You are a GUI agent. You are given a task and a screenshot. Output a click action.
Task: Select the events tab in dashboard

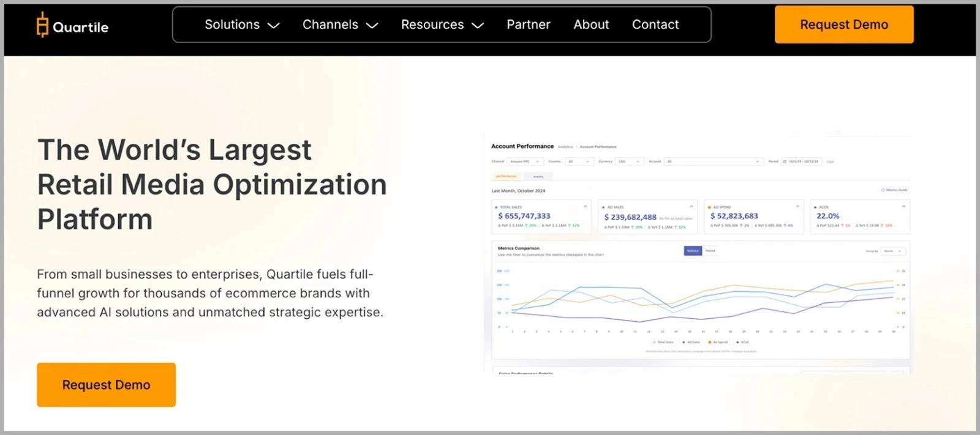click(538, 176)
